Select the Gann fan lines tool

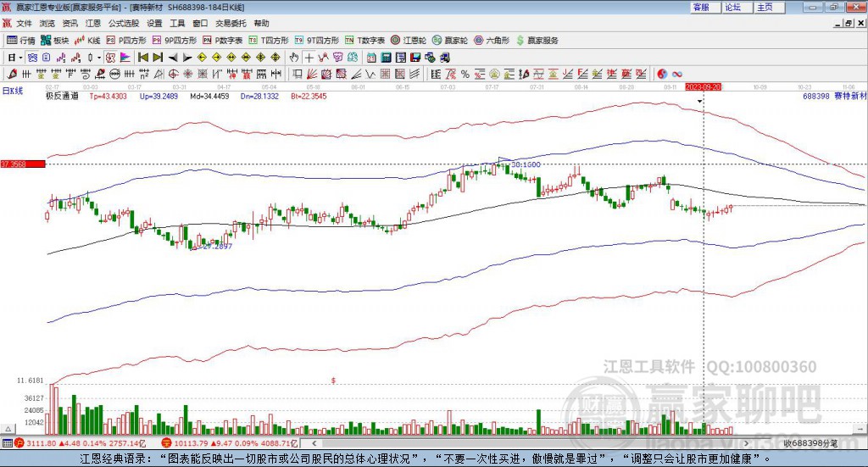point(311,74)
